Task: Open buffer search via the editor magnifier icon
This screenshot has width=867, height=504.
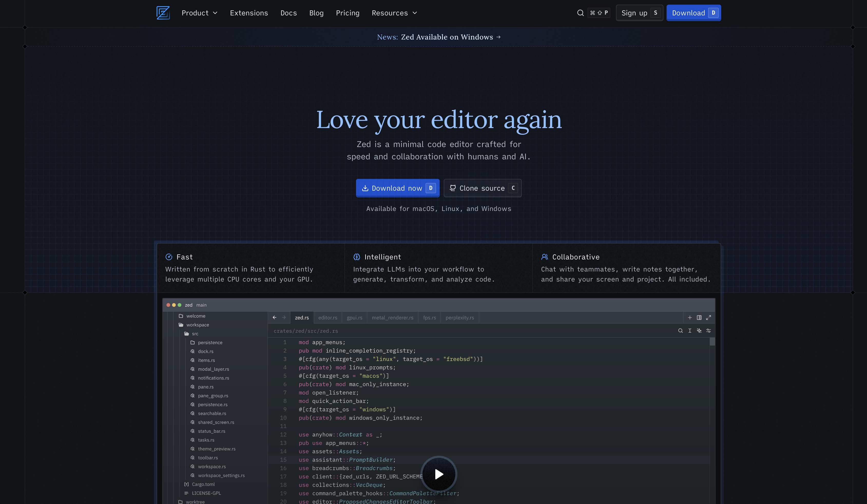Action: [680, 331]
